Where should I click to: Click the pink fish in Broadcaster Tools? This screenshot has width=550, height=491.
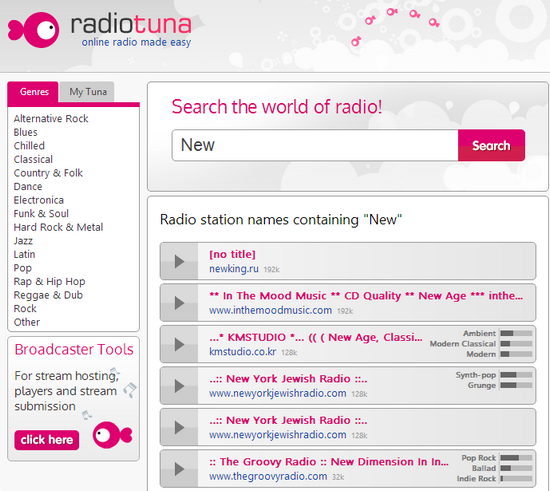[112, 435]
